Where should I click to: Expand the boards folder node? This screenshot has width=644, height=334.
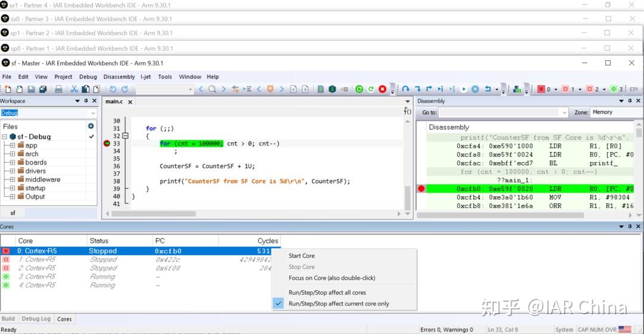click(13, 163)
